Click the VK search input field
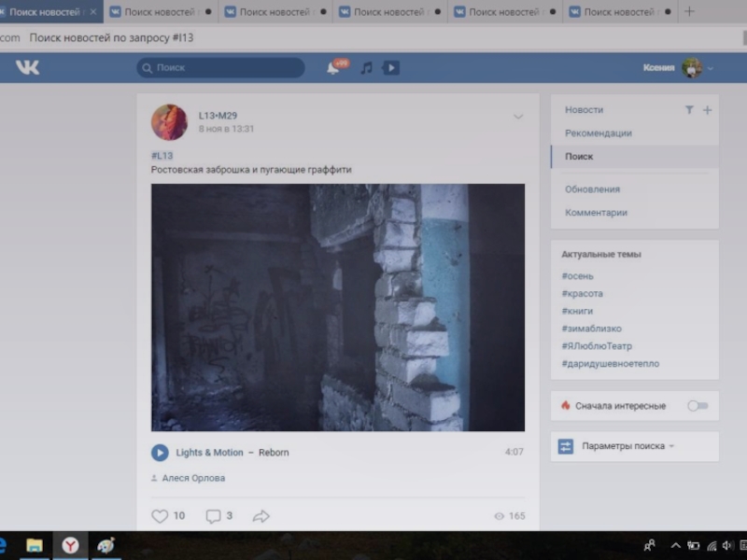 coord(224,68)
